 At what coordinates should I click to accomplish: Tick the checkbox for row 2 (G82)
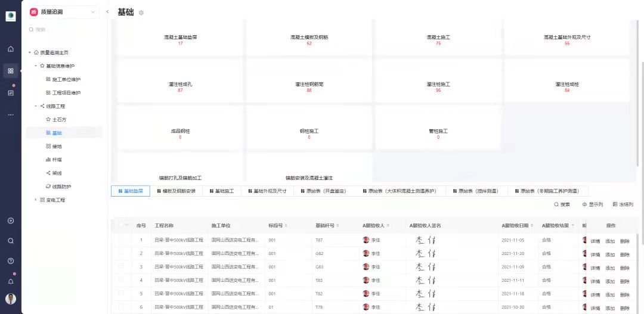tap(120, 253)
